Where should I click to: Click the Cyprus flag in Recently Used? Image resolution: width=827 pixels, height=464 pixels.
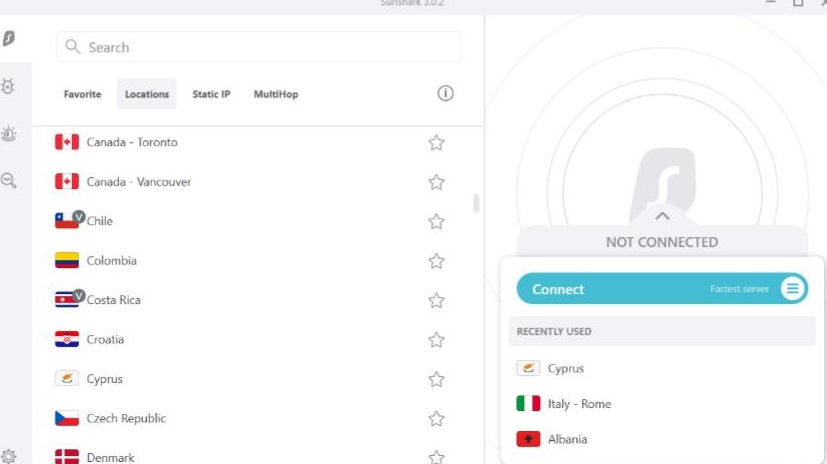(x=528, y=368)
